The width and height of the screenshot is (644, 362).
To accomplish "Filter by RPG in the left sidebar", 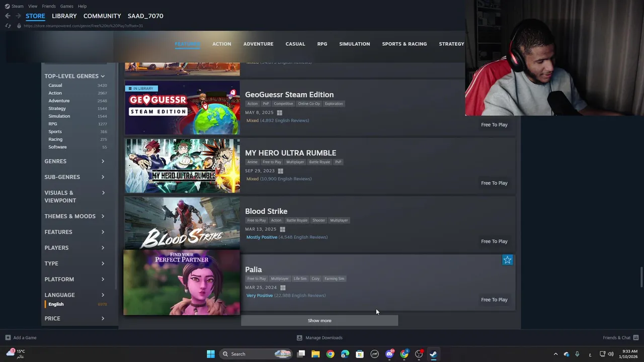I will 53,124.
